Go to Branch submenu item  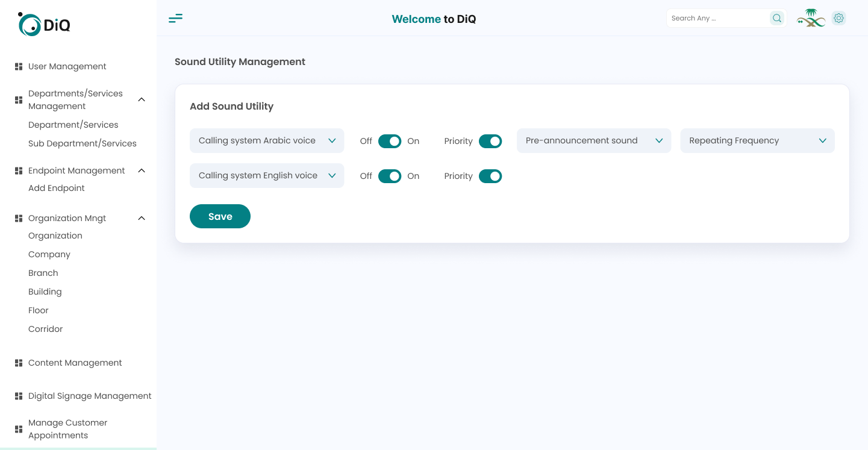[43, 273]
